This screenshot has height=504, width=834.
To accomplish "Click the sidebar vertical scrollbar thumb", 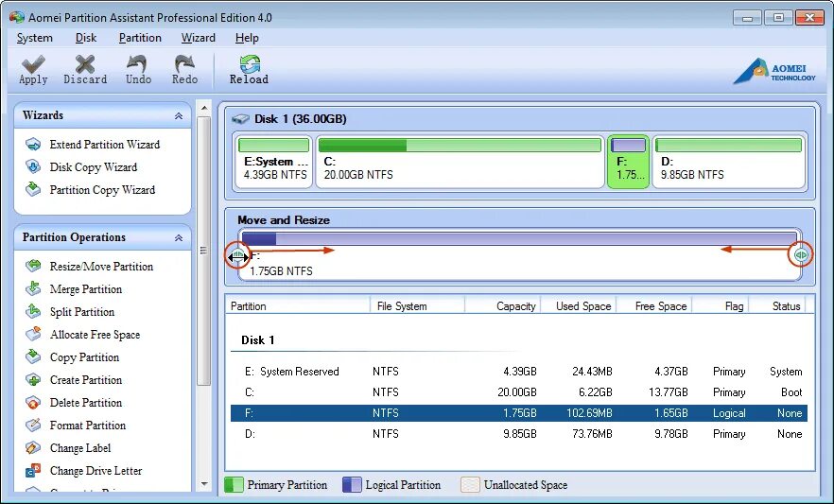I will click(x=203, y=251).
